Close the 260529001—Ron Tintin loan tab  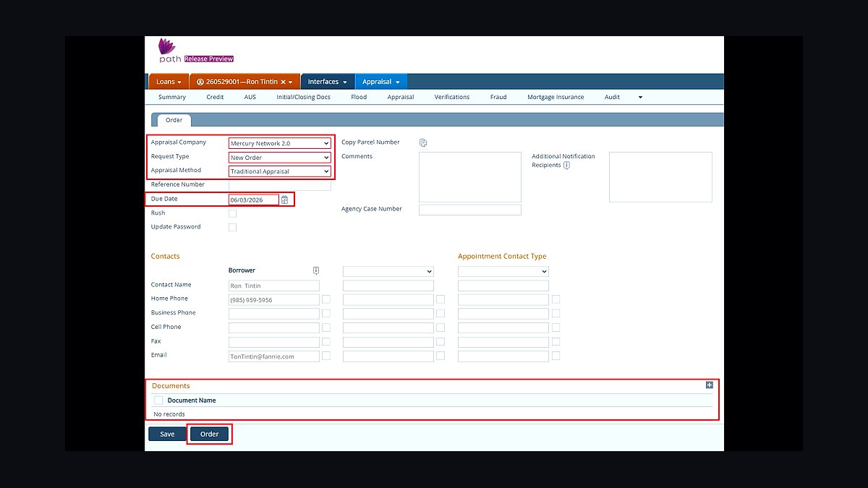click(x=283, y=82)
